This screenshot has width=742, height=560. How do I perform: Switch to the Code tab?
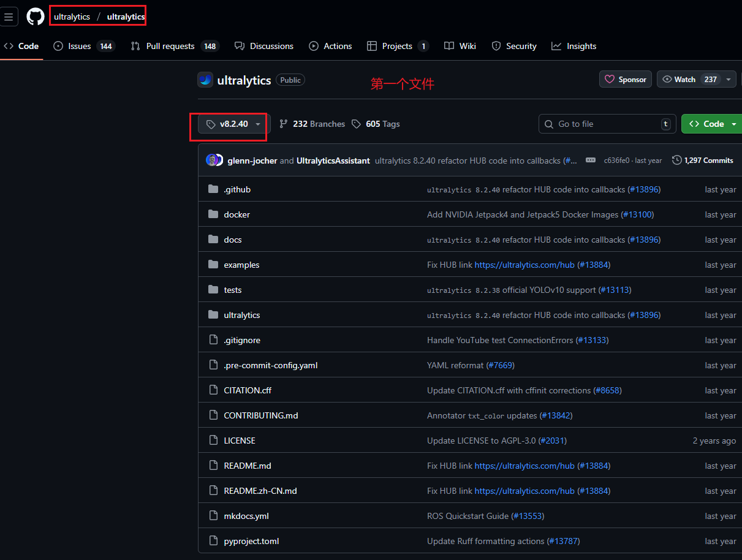[x=21, y=46]
